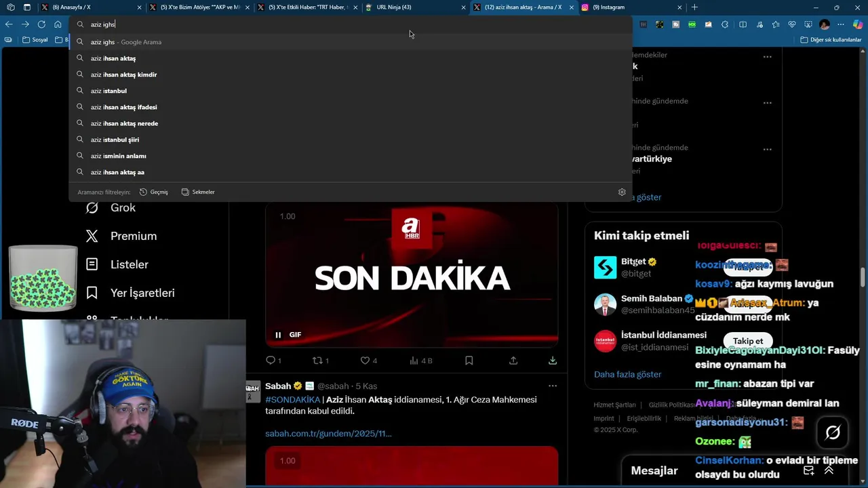Open the Copilot icon in Edge

pyautogui.click(x=857, y=24)
